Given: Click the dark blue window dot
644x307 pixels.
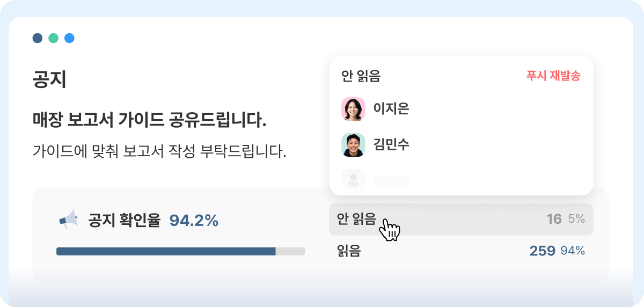Looking at the screenshot, I should pos(37,38).
